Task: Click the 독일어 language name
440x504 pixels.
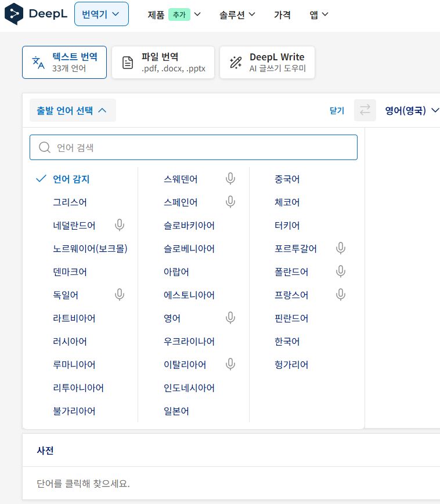Action: click(x=66, y=295)
